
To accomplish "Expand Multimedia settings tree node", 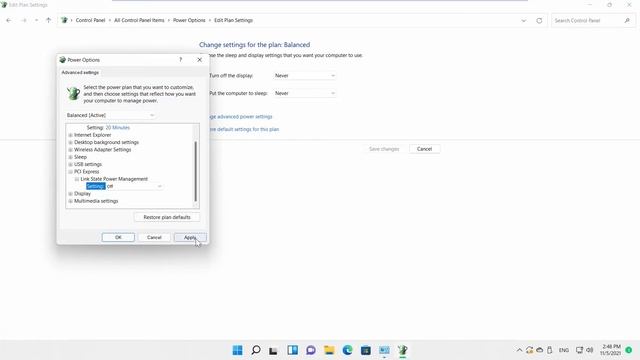I will [x=71, y=201].
